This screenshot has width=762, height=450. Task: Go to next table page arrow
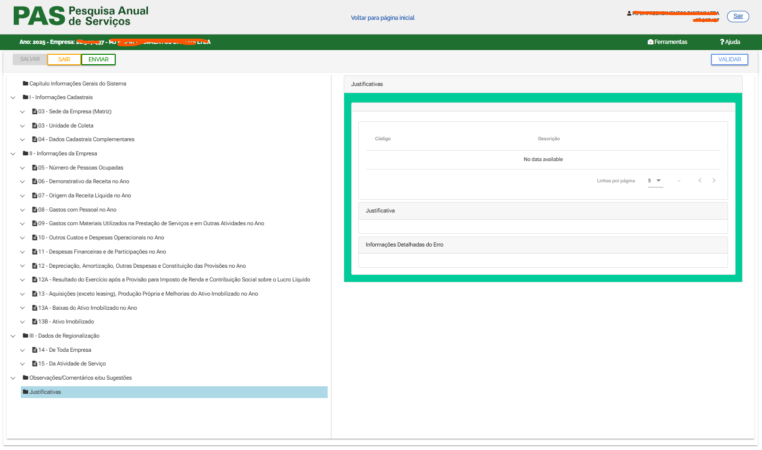tap(714, 181)
